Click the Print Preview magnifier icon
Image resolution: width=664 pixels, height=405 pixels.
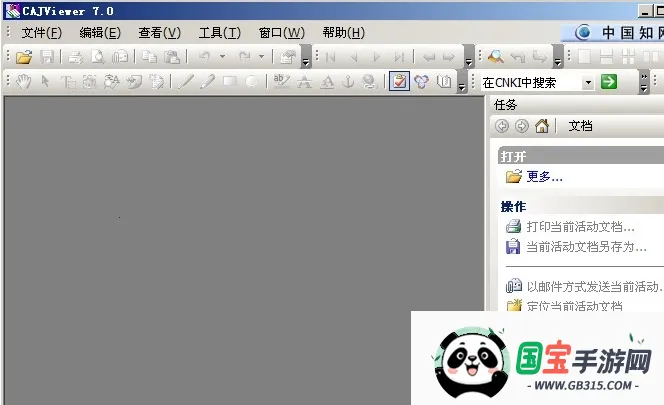pyautogui.click(x=98, y=56)
